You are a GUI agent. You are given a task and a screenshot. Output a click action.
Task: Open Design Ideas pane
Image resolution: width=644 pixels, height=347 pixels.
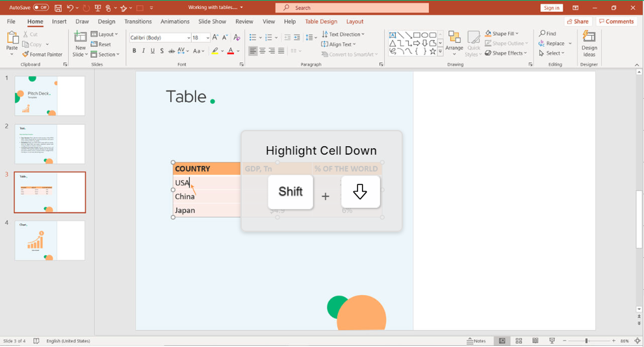pyautogui.click(x=589, y=44)
